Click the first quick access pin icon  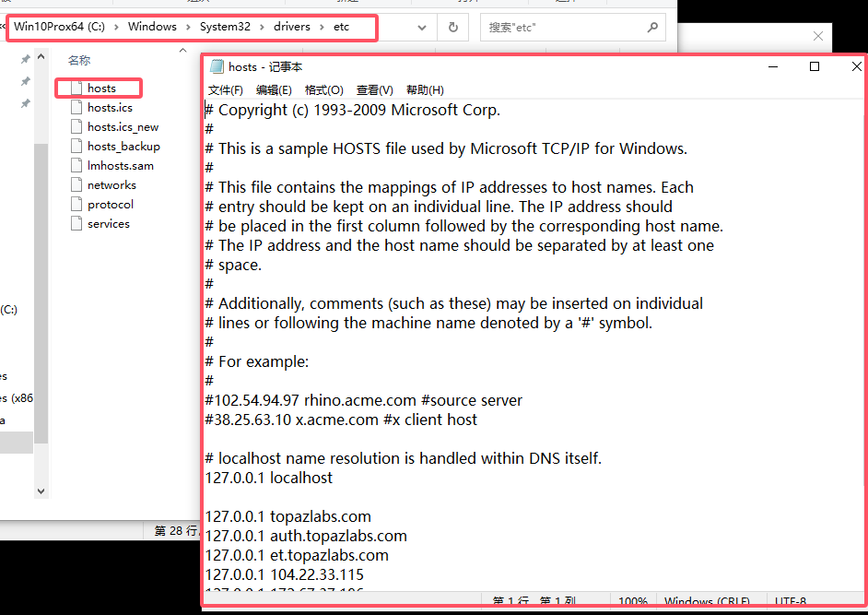[26, 59]
